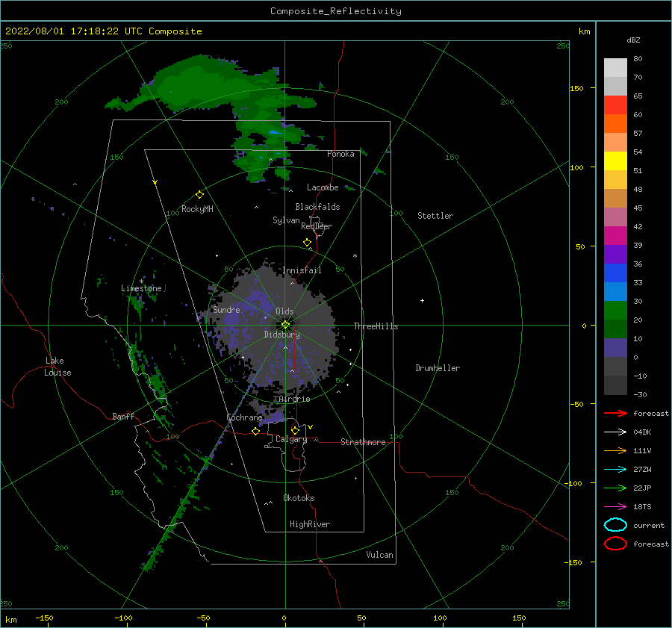Select the ThreeHills label

tap(376, 326)
